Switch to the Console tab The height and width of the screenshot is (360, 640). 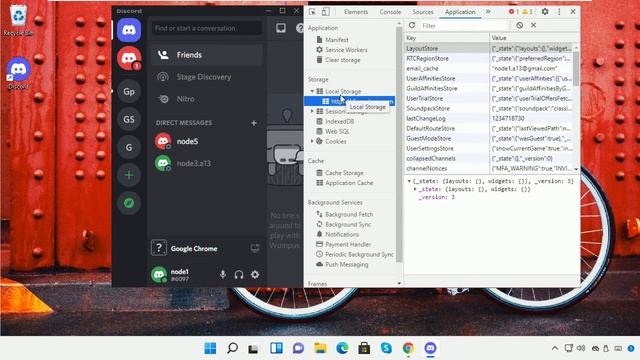tap(390, 12)
